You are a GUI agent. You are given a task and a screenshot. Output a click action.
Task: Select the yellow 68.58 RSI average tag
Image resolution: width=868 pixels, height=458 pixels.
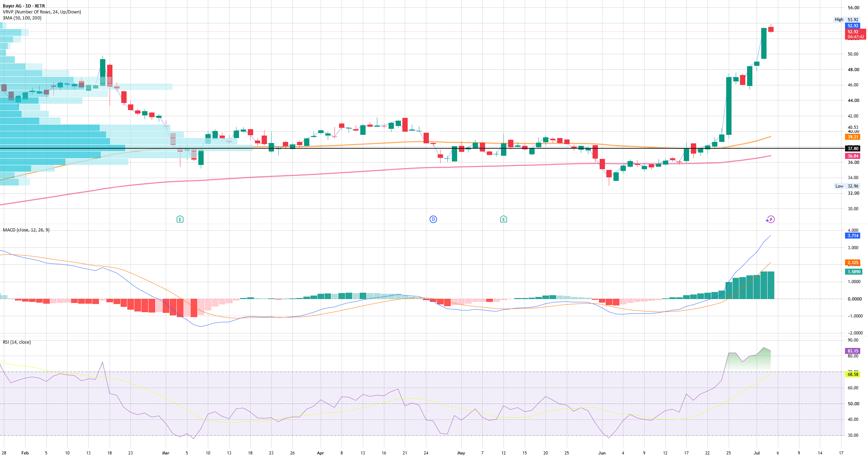pyautogui.click(x=852, y=374)
